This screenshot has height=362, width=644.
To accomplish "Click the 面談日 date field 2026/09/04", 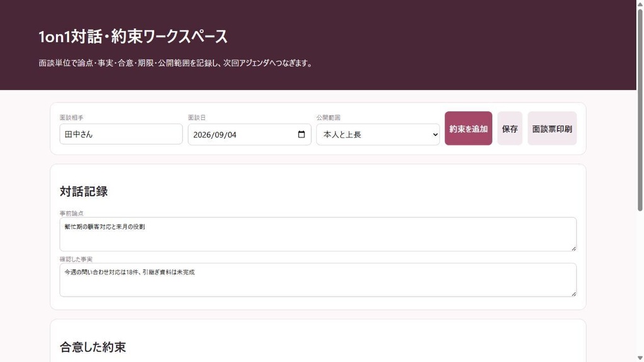I will [x=250, y=134].
